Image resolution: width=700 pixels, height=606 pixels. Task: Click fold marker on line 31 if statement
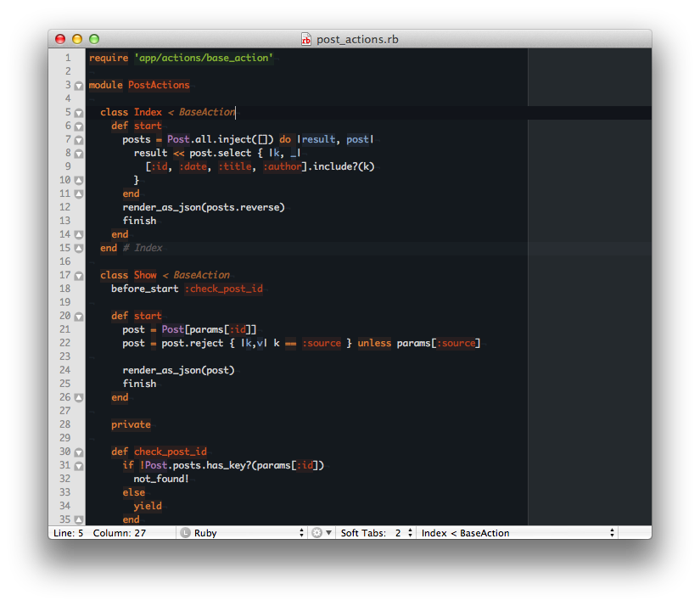click(79, 466)
